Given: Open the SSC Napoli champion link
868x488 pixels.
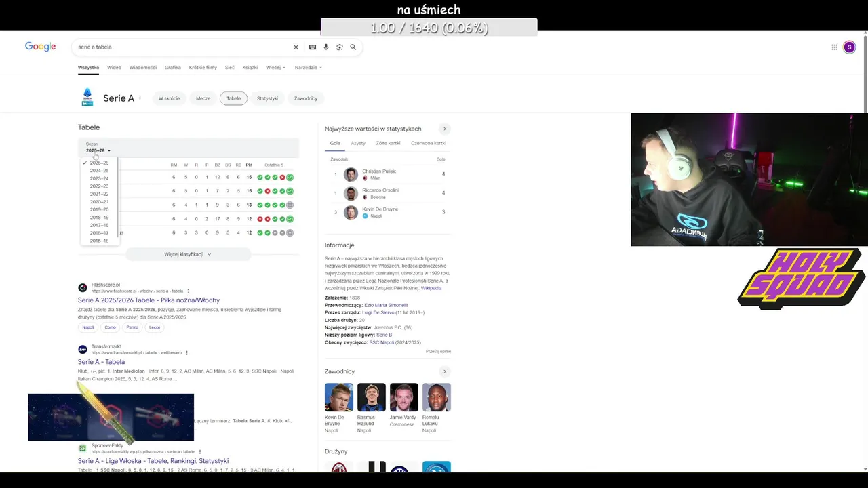Looking at the screenshot, I should pos(383,342).
